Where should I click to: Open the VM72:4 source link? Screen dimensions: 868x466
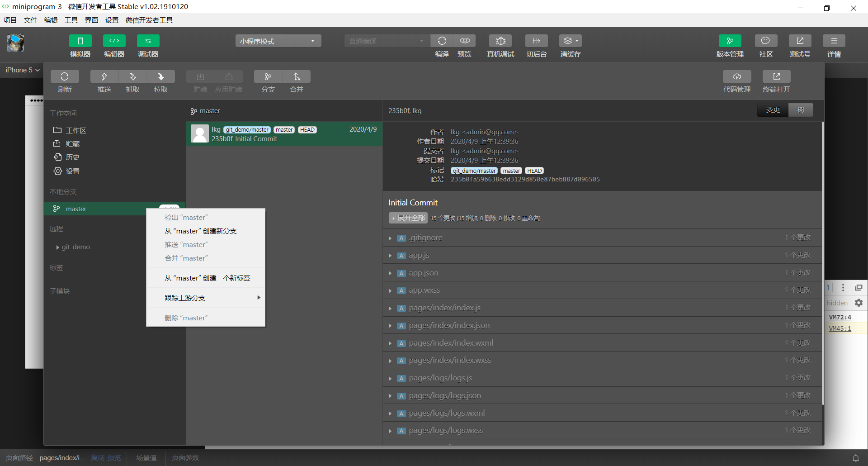point(840,317)
